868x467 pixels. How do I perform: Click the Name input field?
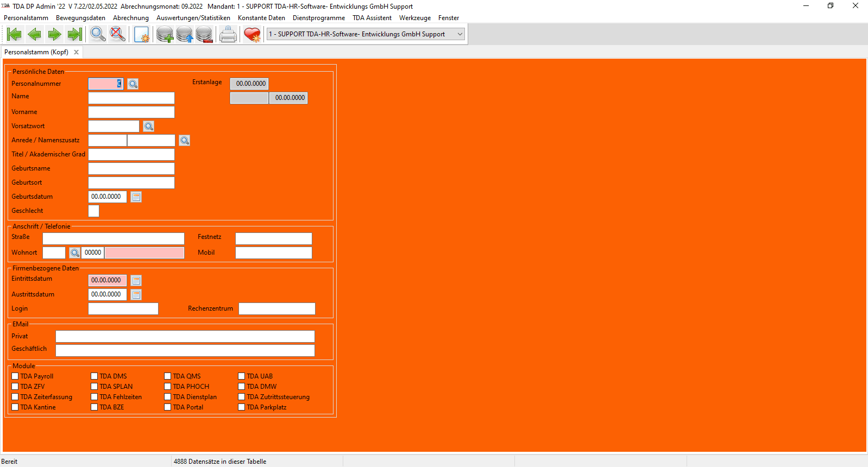click(131, 98)
